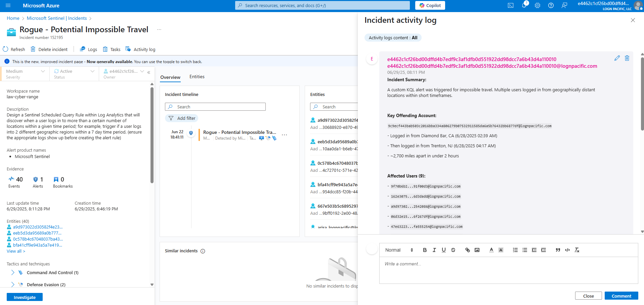Open the Status dropdown showing Active
Screen dimensions: 644x305
tap(74, 73)
